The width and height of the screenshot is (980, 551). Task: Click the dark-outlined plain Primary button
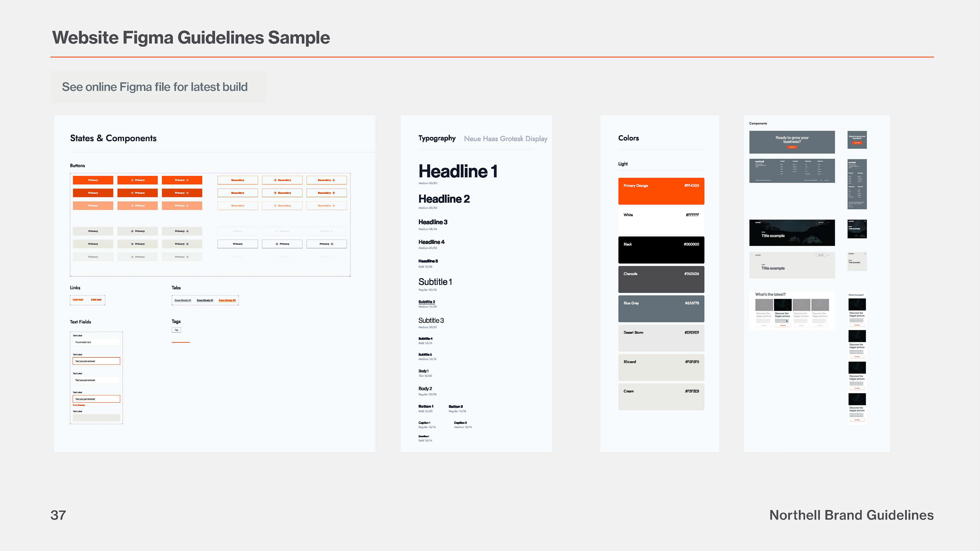(237, 244)
